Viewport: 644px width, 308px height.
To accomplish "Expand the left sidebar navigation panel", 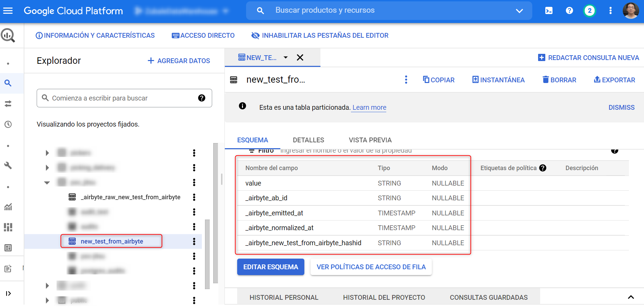I will click(8, 293).
